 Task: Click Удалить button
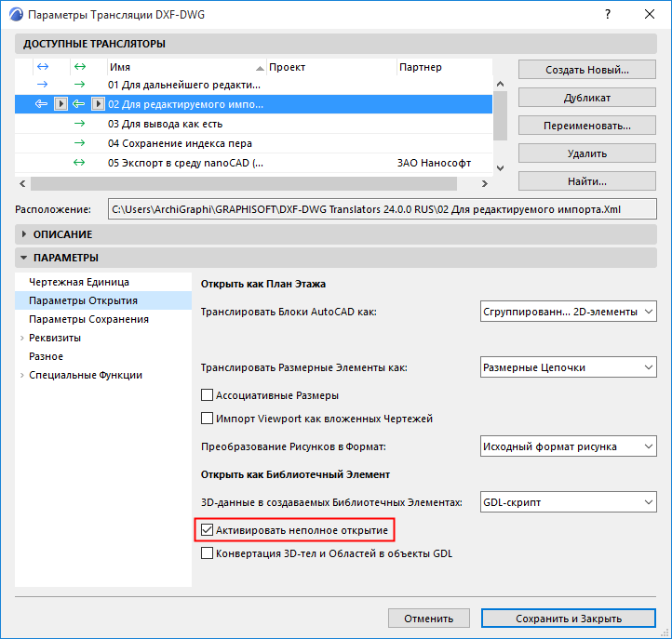(x=587, y=153)
